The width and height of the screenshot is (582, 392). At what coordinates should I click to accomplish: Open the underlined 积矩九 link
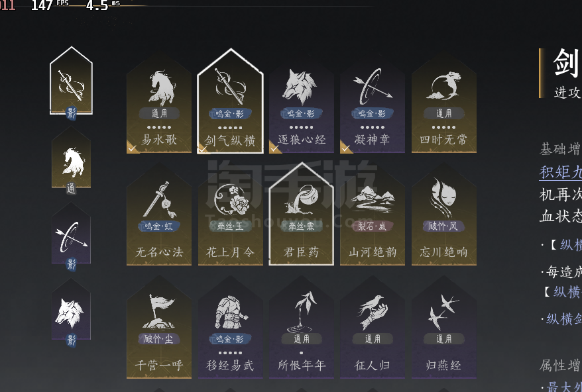[561, 172]
